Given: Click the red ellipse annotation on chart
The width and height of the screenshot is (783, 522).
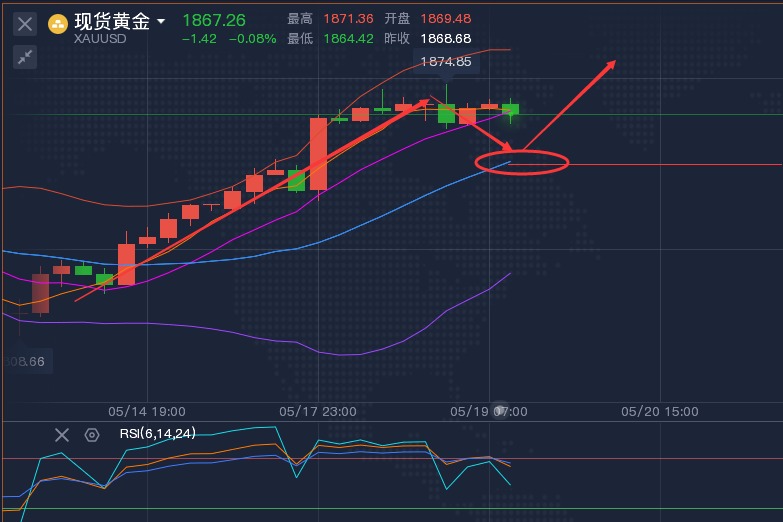Looking at the screenshot, I should pyautogui.click(x=522, y=161).
